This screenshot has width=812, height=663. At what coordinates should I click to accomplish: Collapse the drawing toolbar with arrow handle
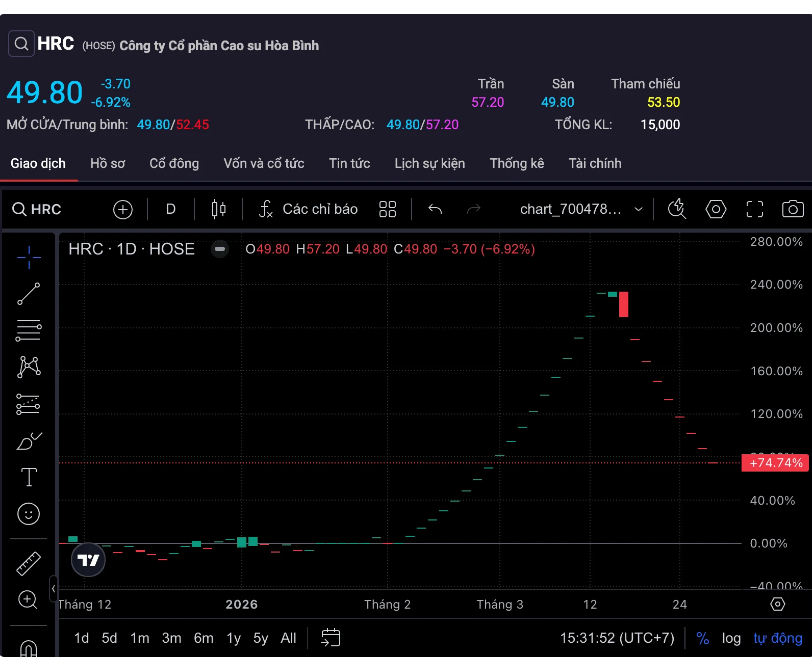[x=53, y=588]
